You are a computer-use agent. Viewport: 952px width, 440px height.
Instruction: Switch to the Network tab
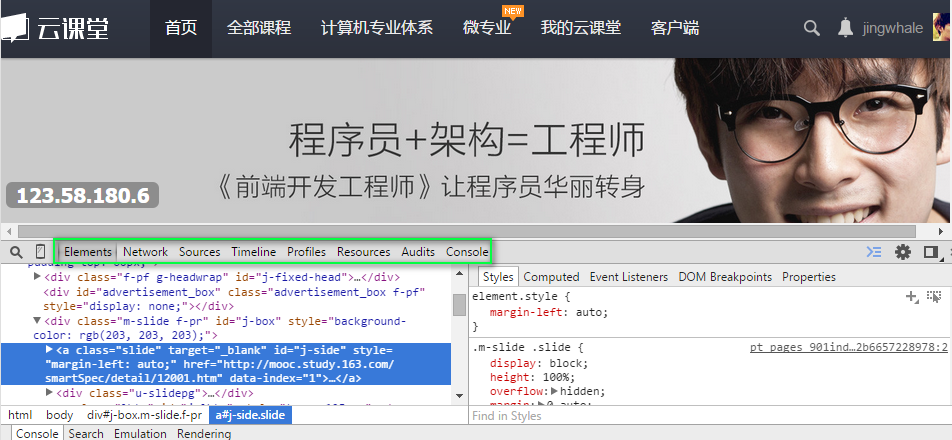click(145, 252)
